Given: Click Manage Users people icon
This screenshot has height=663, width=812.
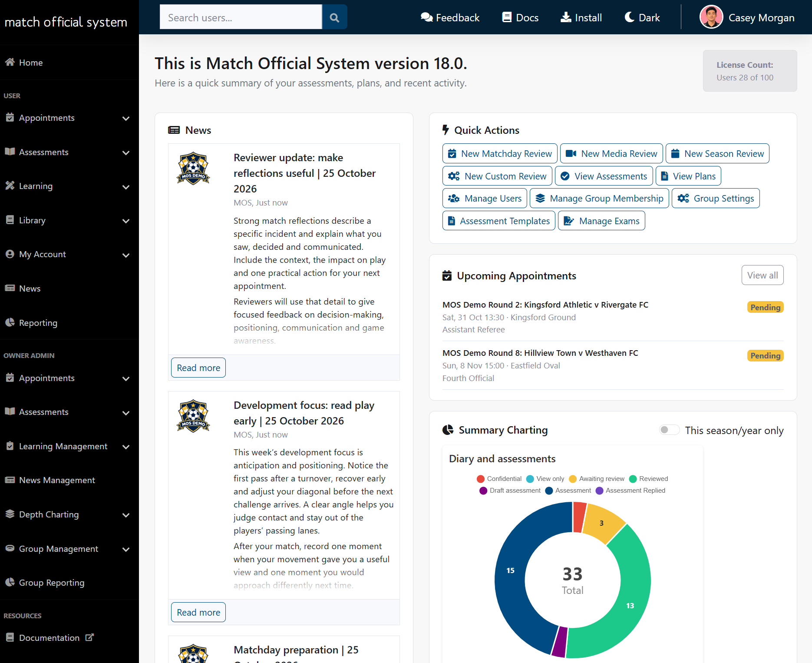Looking at the screenshot, I should coord(454,199).
